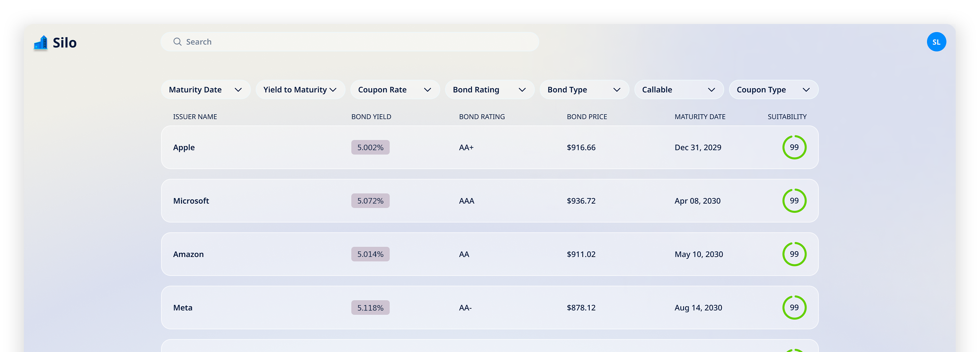Click the magnifying glass search icon
The width and height of the screenshot is (980, 352).
pyautogui.click(x=177, y=42)
